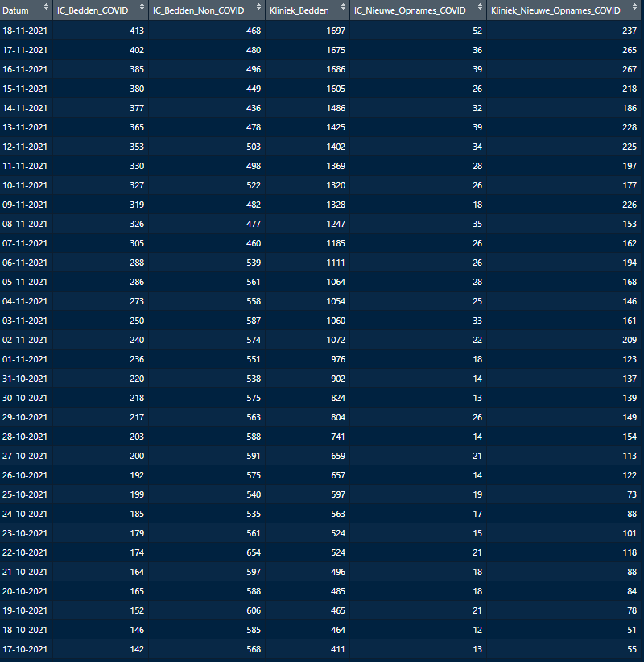
Task: Select date cell 06-11-2021
Action: coord(25,263)
